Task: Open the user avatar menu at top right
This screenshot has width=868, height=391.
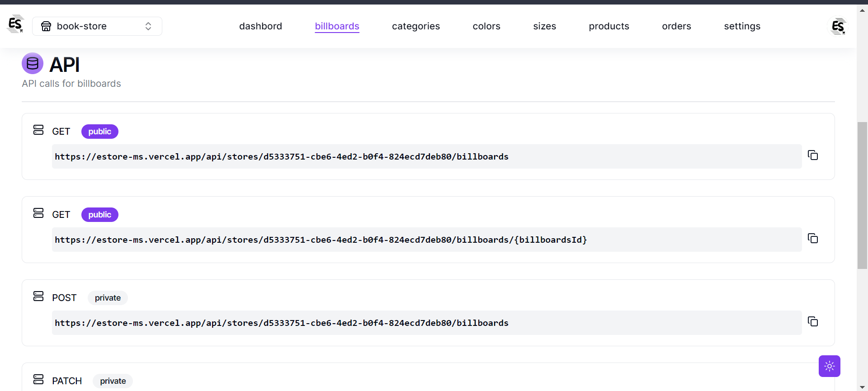Action: click(838, 26)
